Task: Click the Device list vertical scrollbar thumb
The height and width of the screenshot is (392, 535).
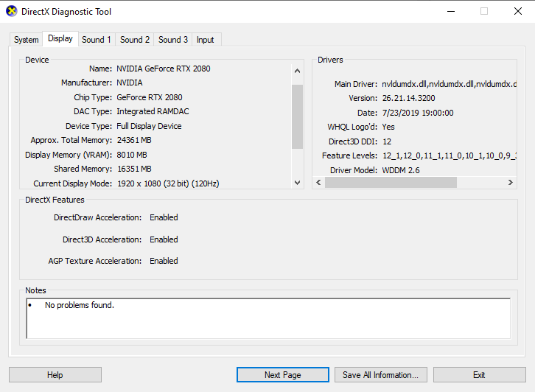Action: pos(297,116)
